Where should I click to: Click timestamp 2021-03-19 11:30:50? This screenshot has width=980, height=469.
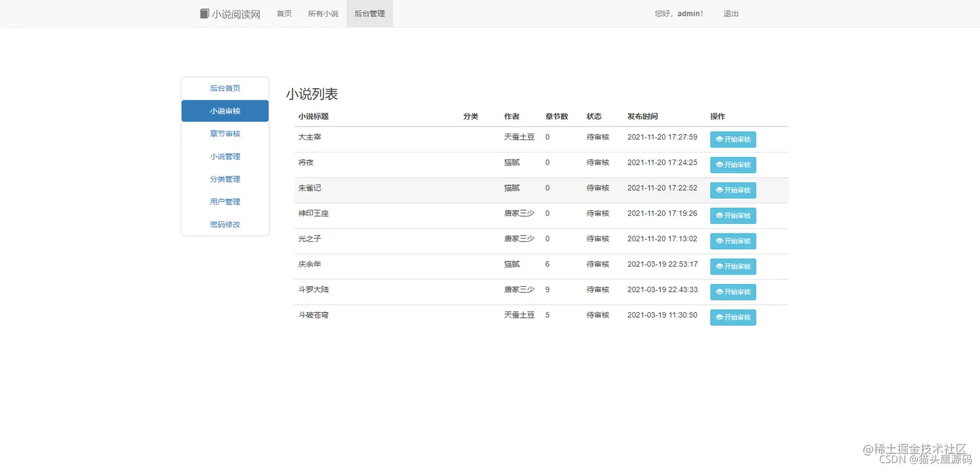point(662,315)
